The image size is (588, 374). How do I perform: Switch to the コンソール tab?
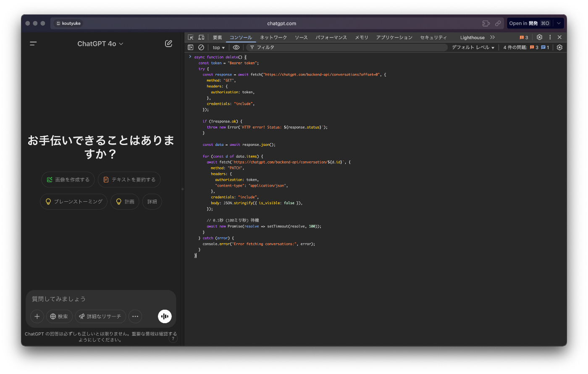click(x=241, y=37)
